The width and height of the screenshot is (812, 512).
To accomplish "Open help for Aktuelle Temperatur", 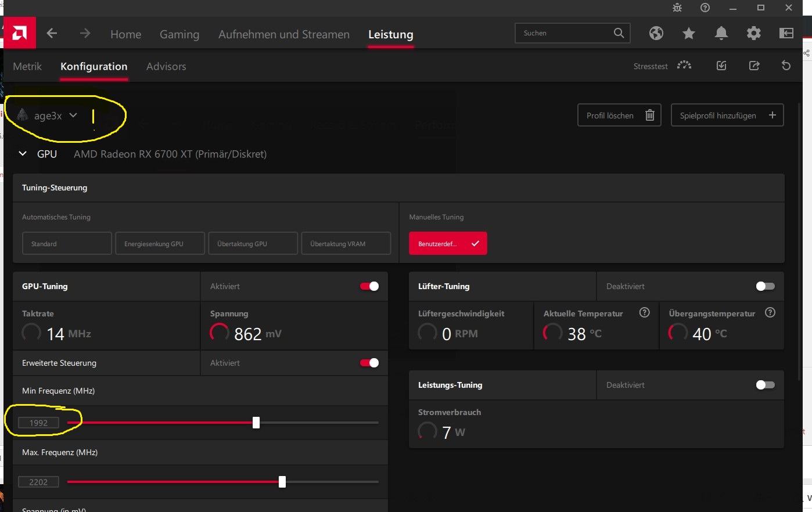I will click(644, 312).
